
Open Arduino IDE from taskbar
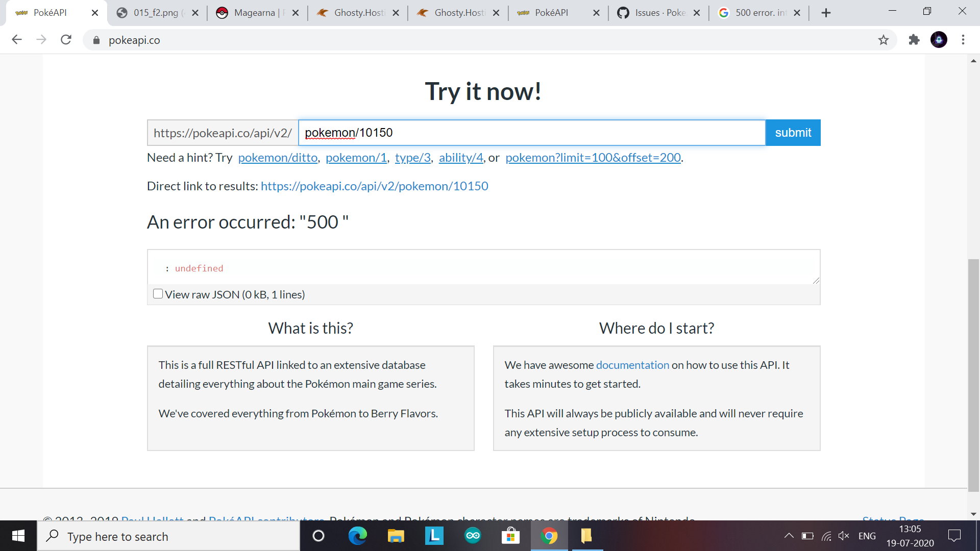(473, 536)
